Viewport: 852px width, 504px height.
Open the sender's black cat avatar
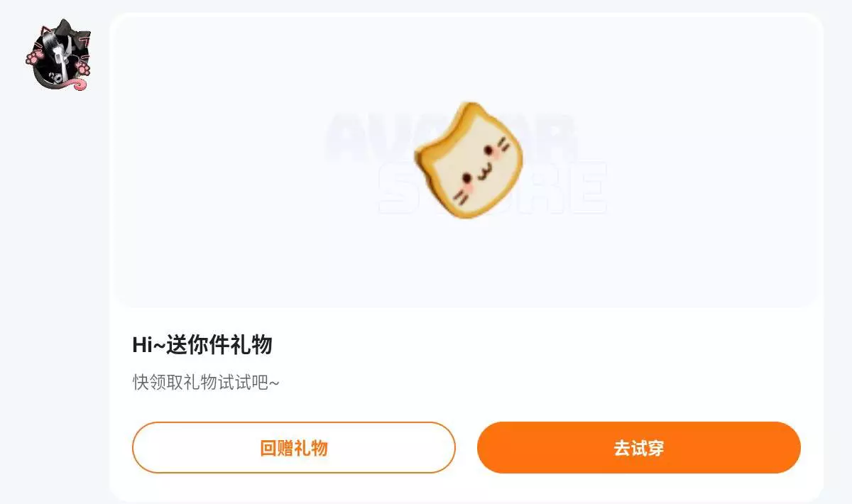tap(58, 55)
